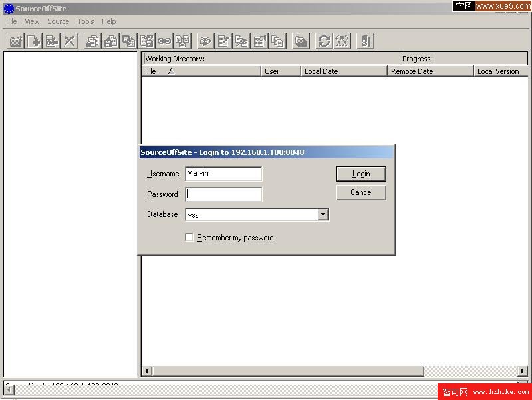Image resolution: width=532 pixels, height=400 pixels.
Task: Click the exit door toolbar icon
Action: click(x=365, y=41)
